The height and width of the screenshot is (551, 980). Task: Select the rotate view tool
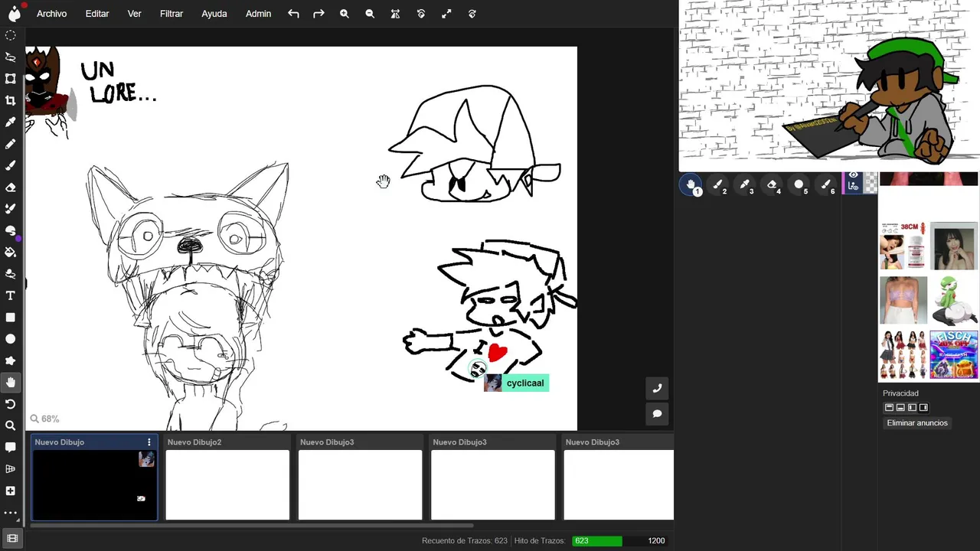(x=11, y=404)
